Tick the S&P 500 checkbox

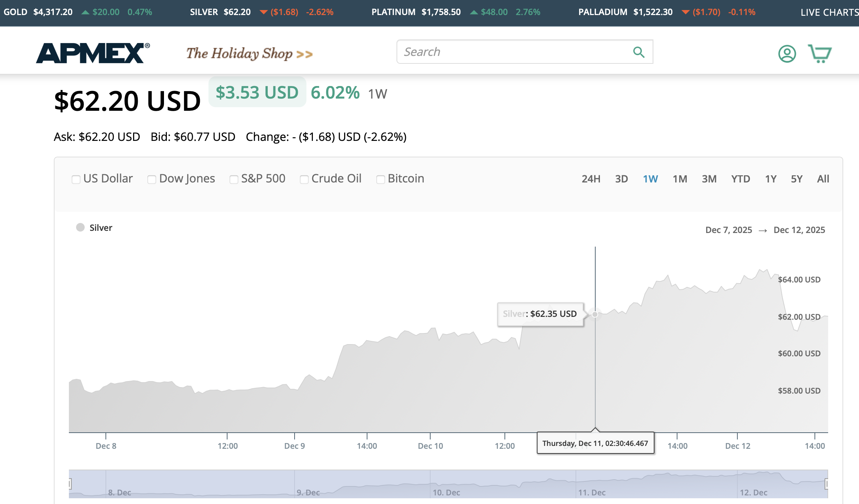point(234,179)
